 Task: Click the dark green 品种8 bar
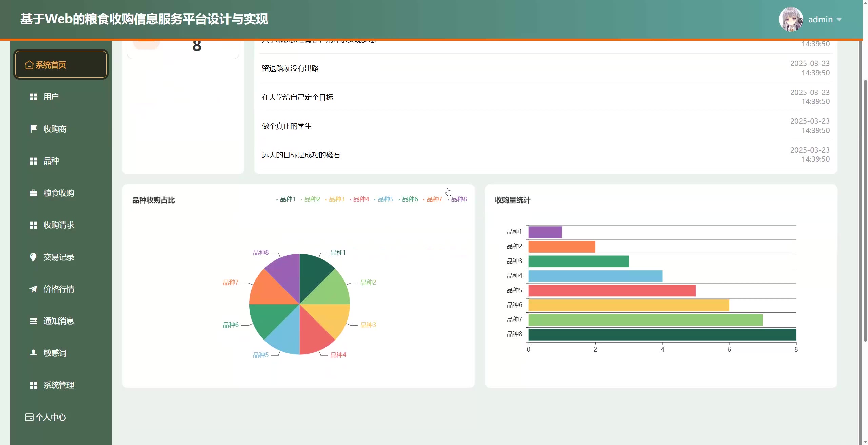[662, 334]
